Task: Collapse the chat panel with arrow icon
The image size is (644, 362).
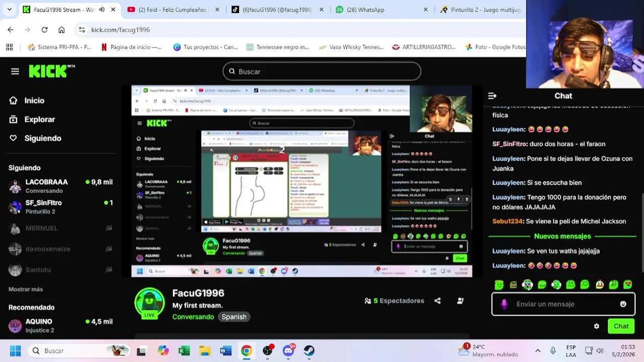Action: pos(492,96)
